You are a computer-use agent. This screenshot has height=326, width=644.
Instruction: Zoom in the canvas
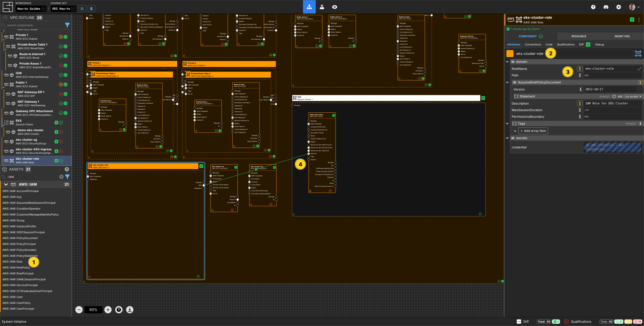[108, 310]
